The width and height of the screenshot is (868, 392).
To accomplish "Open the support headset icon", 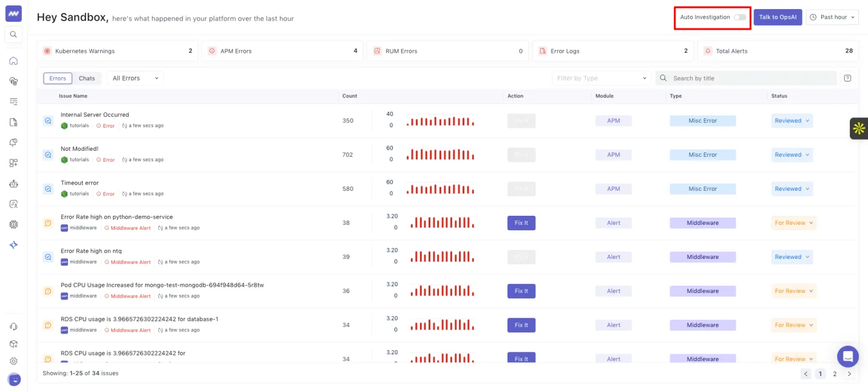I will click(x=13, y=326).
